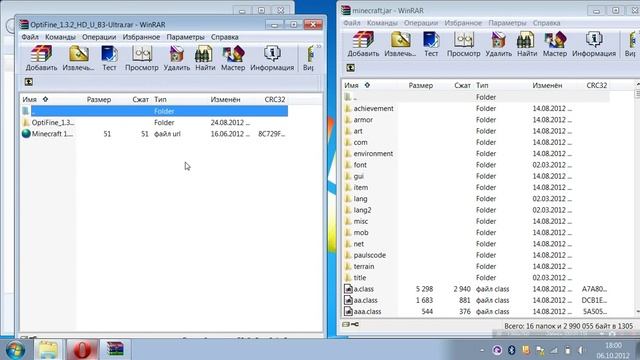Click Удалить icon in OptiFine WinRAR window

coord(177,59)
